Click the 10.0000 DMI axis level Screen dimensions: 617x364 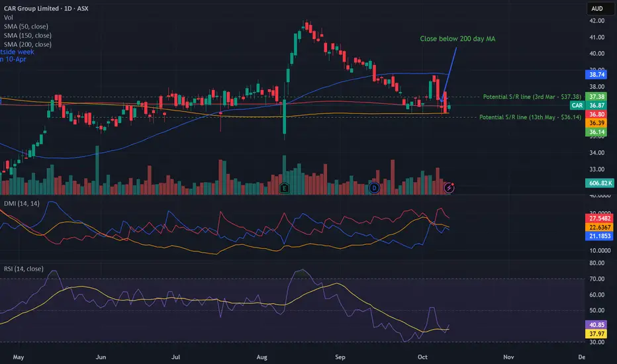tap(600, 250)
